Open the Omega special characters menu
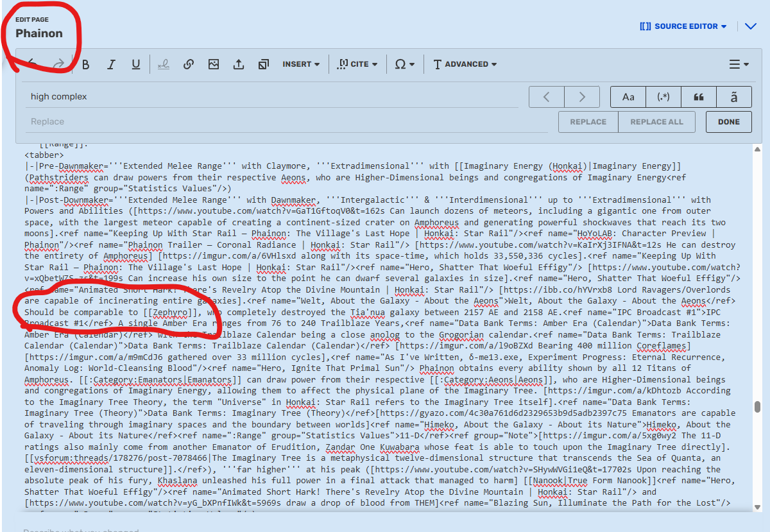 (404, 64)
